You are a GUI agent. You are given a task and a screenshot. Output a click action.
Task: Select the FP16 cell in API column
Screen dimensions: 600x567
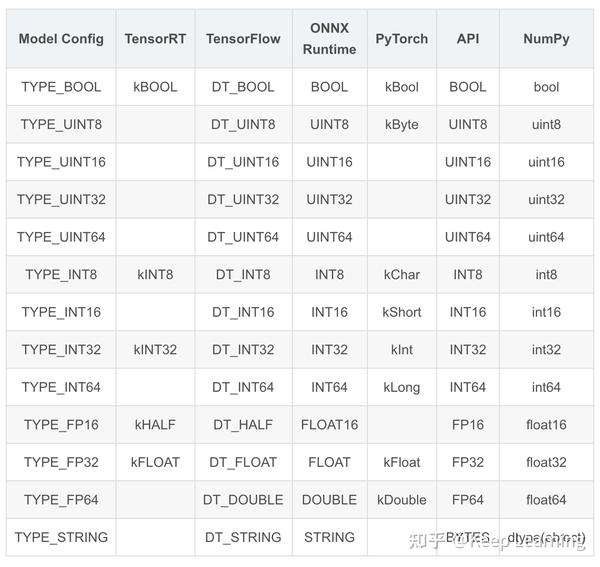click(468, 425)
